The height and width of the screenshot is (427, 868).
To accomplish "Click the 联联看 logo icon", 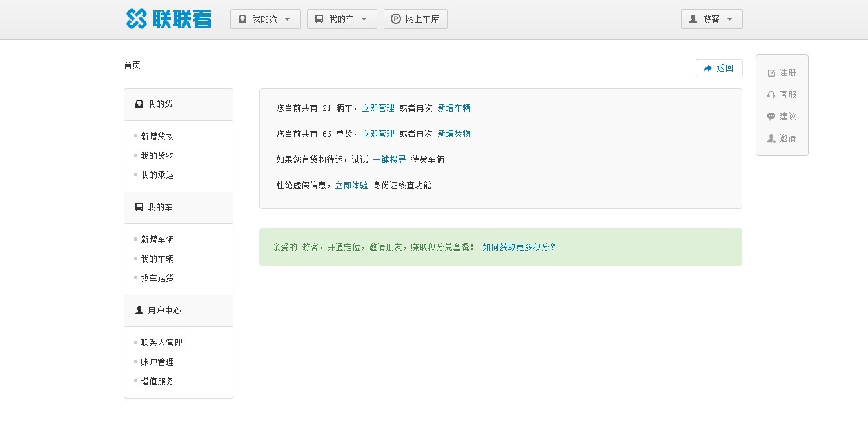I will [x=137, y=19].
